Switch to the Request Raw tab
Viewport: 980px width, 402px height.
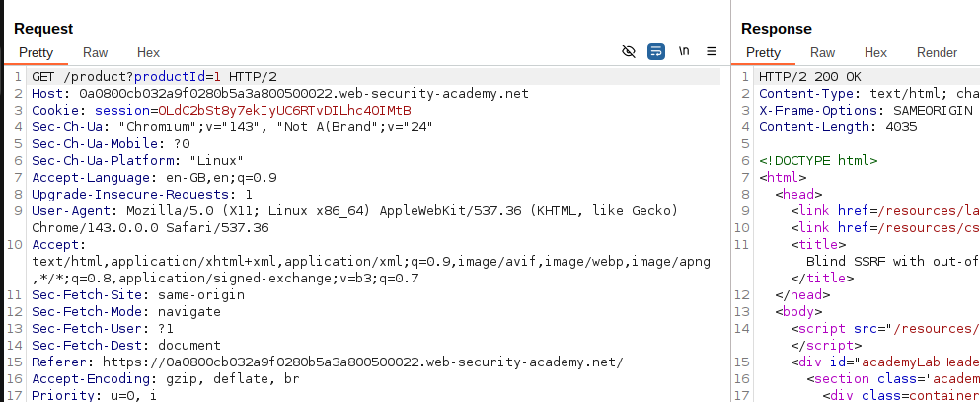95,53
